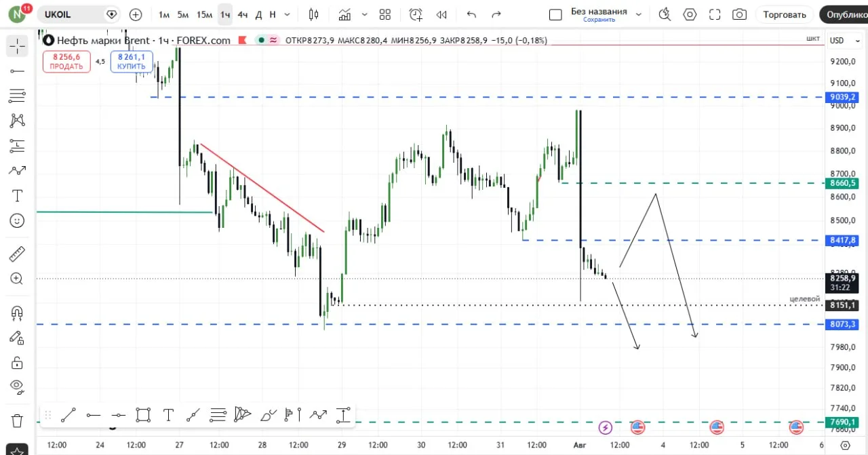Take a chart snapshot with the camera icon

tap(739, 14)
